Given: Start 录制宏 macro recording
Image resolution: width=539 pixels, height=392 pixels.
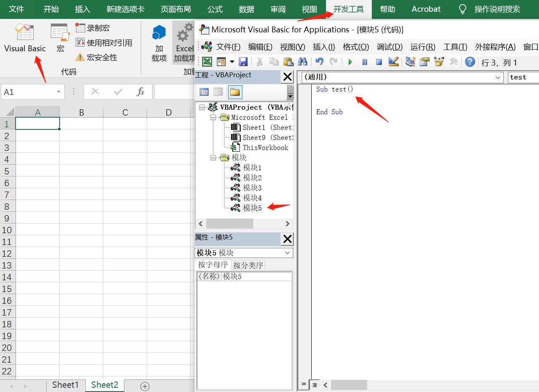Looking at the screenshot, I should (x=93, y=28).
